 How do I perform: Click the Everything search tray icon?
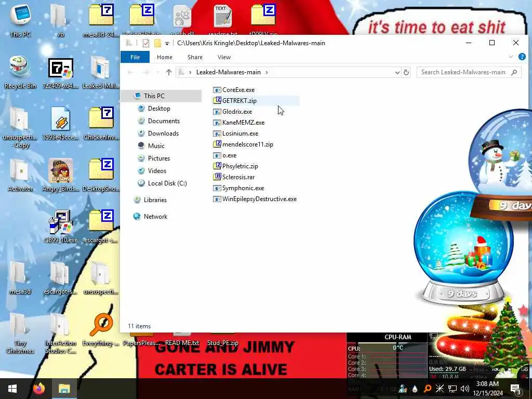click(x=428, y=389)
